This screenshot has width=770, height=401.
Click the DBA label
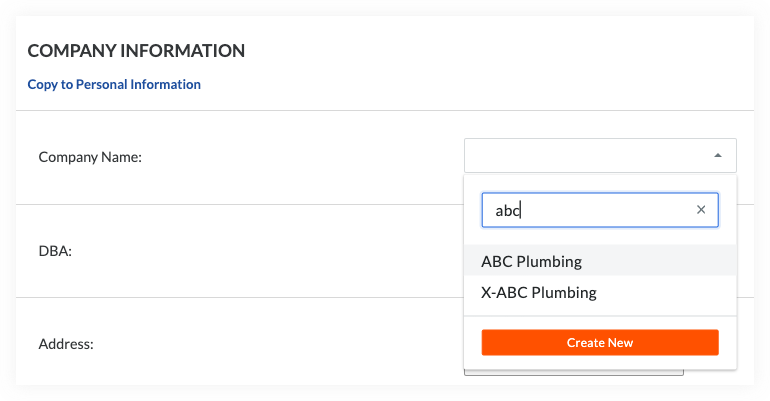[54, 251]
